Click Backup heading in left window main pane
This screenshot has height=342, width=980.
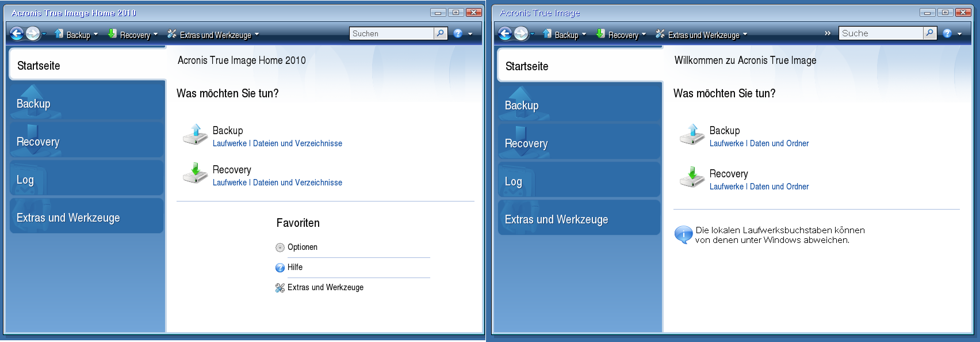pyautogui.click(x=228, y=131)
